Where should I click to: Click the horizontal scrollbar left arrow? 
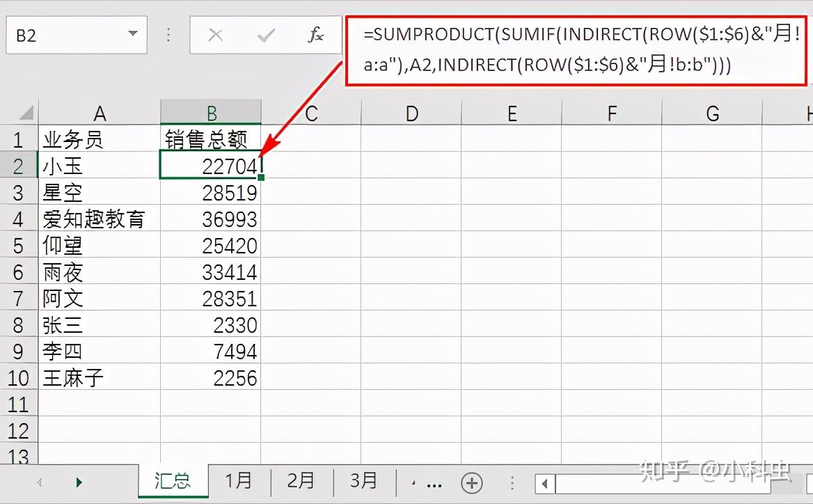pos(544,484)
